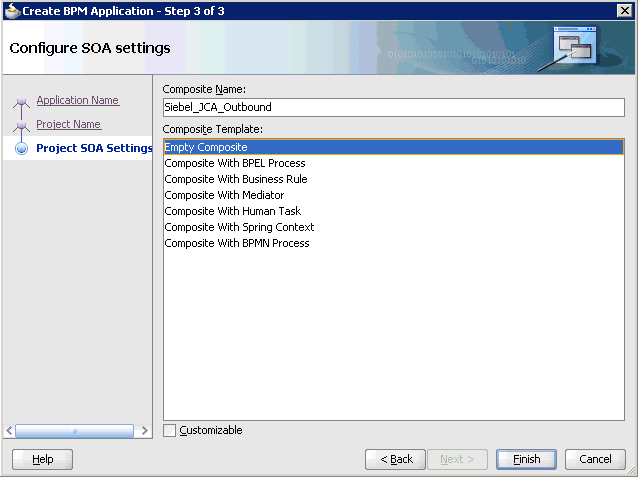The height and width of the screenshot is (477, 638).
Task: Go back with the Back button
Action: [x=395, y=459]
